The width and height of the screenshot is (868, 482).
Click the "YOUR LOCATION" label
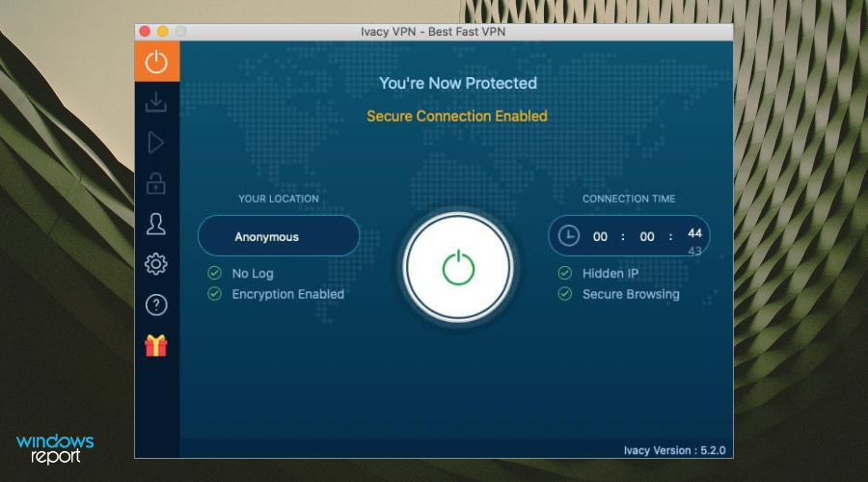coord(279,199)
